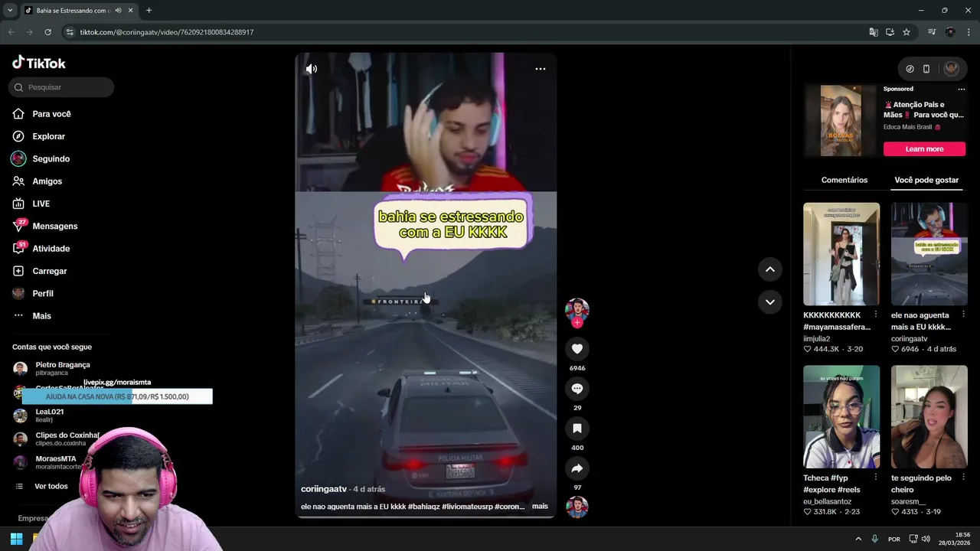Open the small coriingaatv avatar below share count
The height and width of the screenshot is (551, 980).
(x=577, y=507)
